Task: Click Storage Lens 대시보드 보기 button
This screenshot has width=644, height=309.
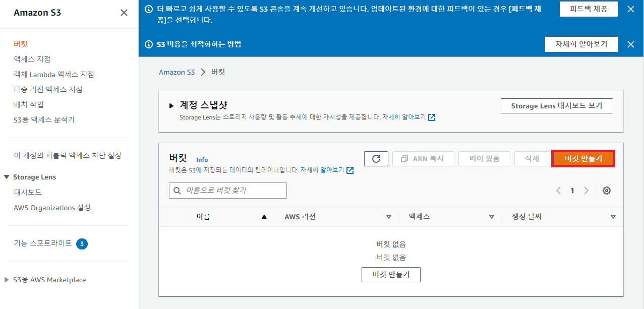Action: 557,106
